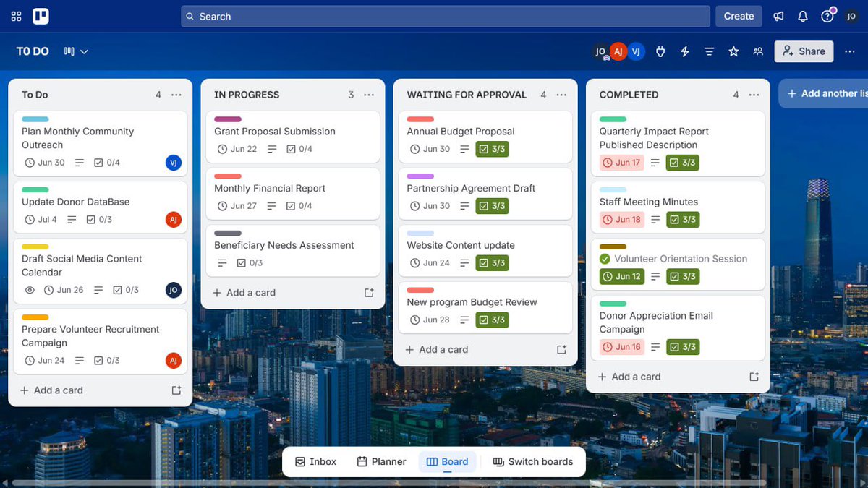Image resolution: width=868 pixels, height=488 pixels.
Task: Open the notifications bell icon
Action: coord(802,16)
